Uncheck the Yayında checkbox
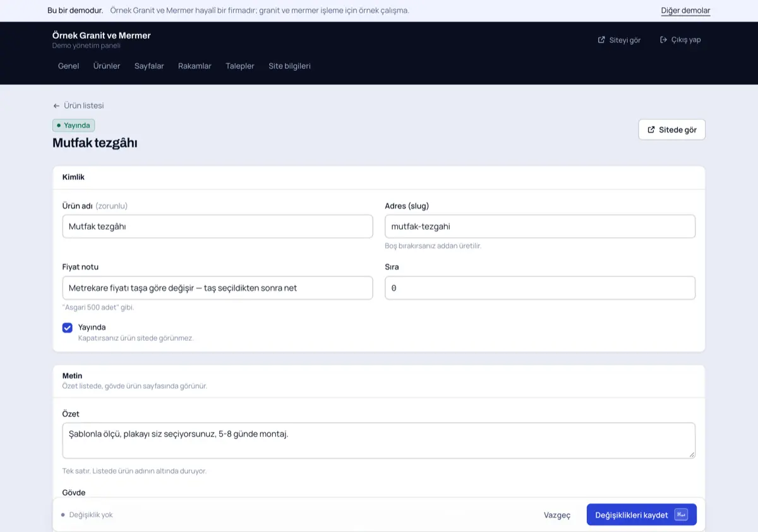Viewport: 758px width, 532px height. (x=68, y=328)
